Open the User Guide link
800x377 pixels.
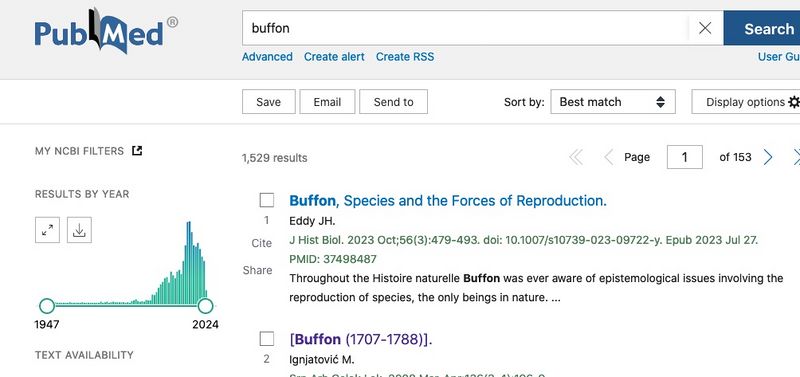[x=779, y=57]
